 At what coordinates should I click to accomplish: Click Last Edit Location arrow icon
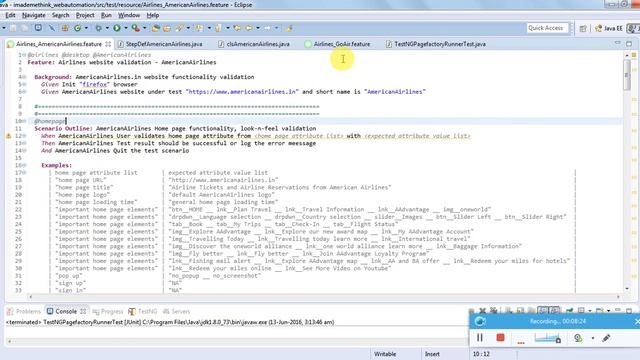(237, 28)
